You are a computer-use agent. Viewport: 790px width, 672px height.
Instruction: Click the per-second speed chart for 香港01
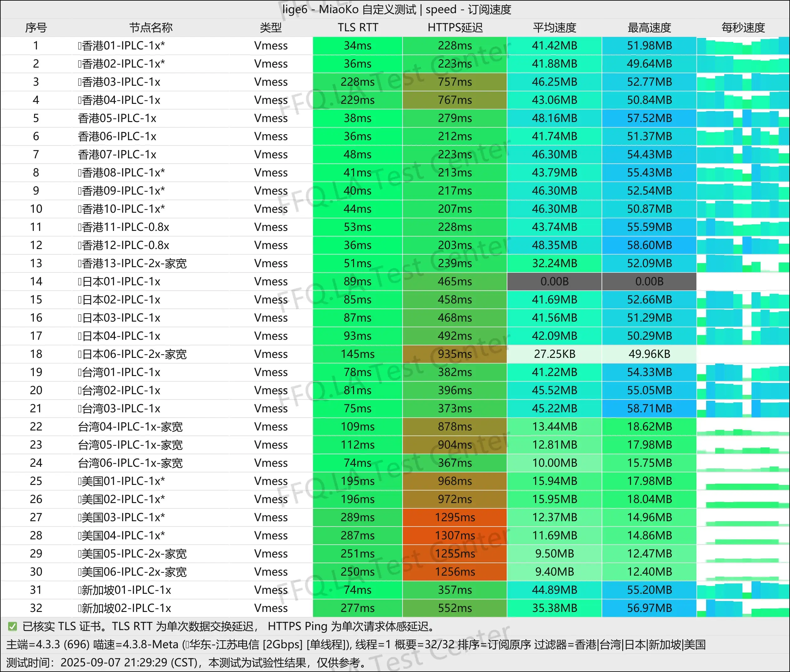click(x=743, y=46)
